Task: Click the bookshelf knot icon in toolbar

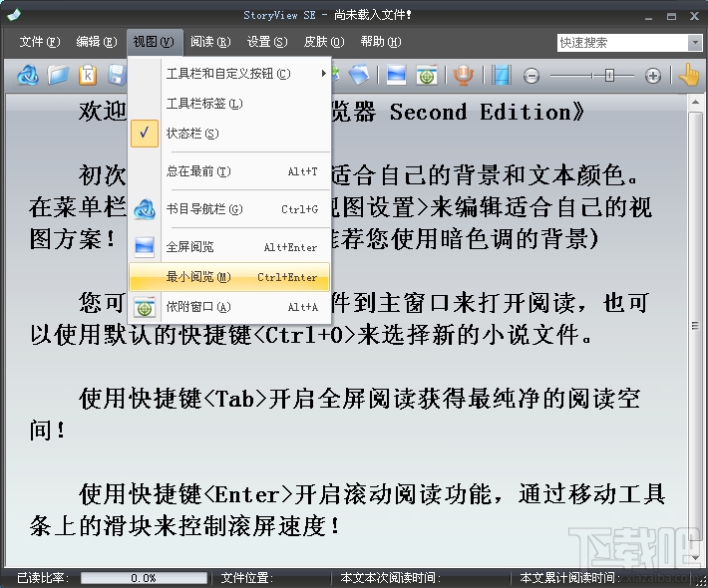Action: [28, 75]
